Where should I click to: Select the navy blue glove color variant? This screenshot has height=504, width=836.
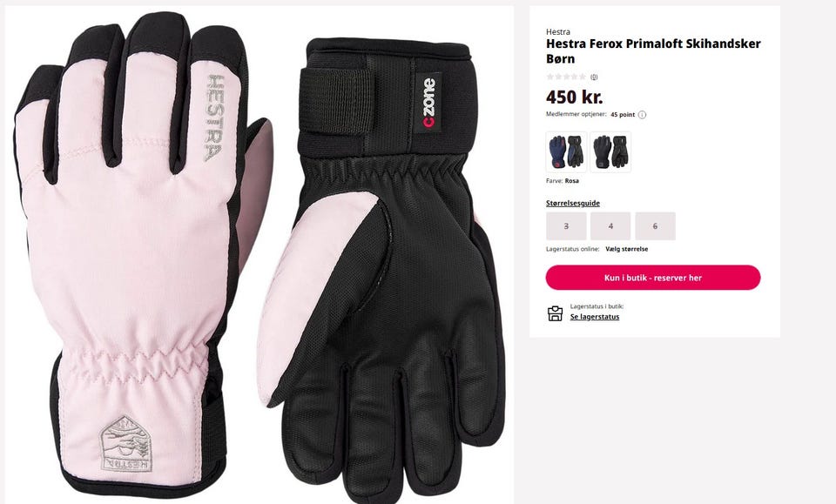coord(566,151)
